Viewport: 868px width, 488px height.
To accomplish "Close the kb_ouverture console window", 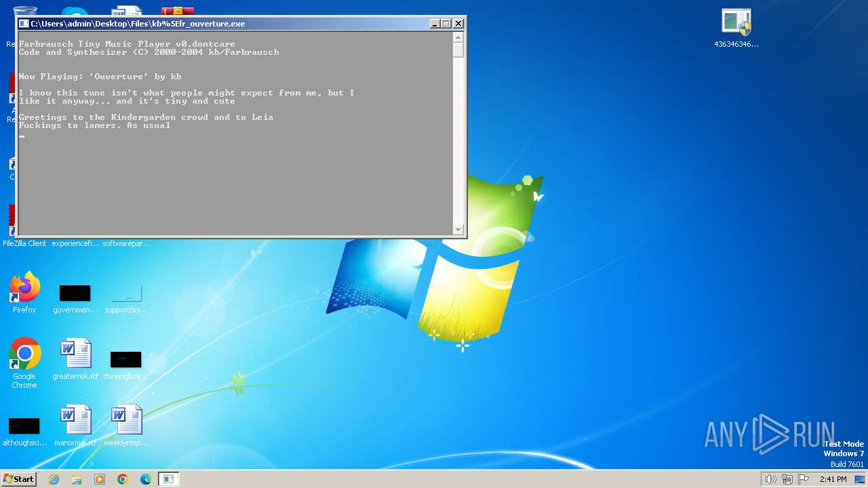I will [x=458, y=24].
